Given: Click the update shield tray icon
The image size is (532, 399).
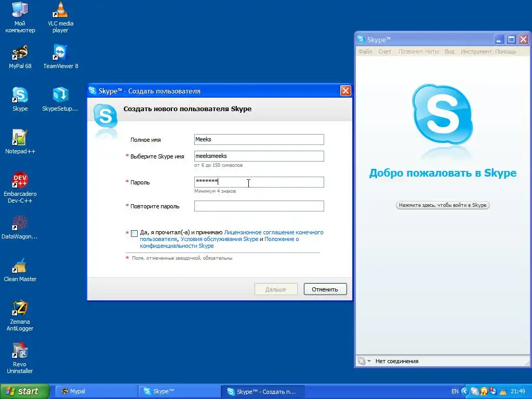Looking at the screenshot, I should point(494,392).
